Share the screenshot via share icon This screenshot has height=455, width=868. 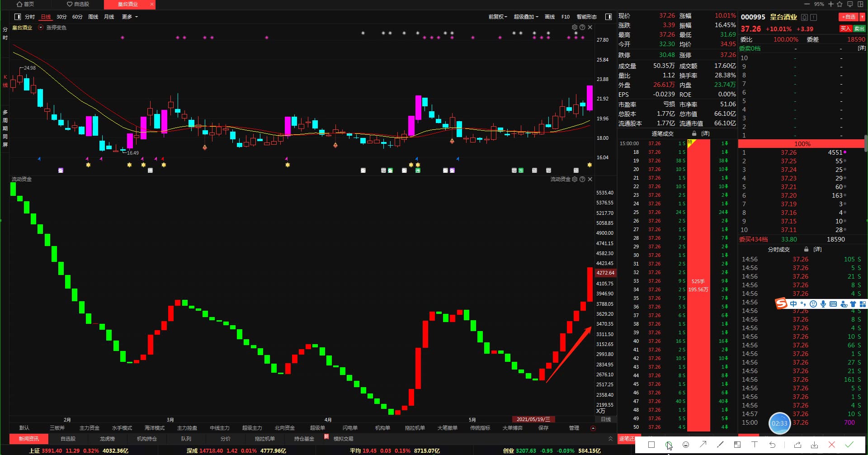pos(797,445)
